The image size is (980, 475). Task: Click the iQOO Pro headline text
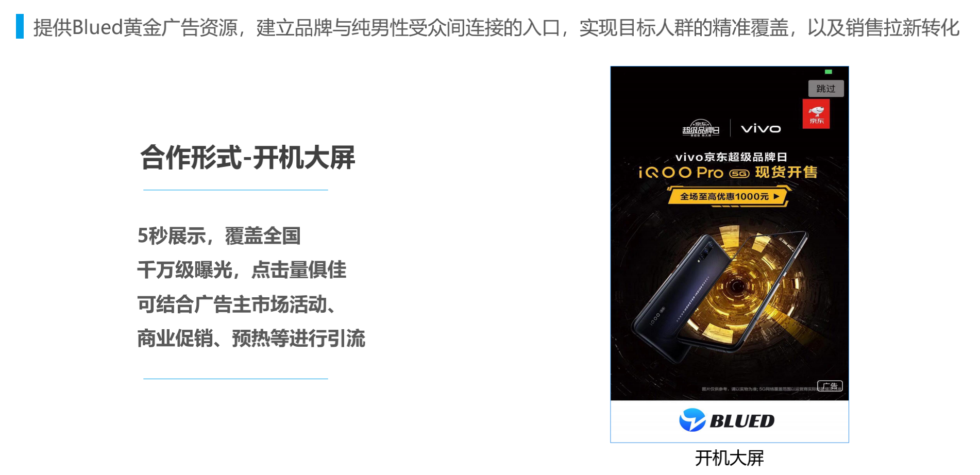(x=681, y=172)
